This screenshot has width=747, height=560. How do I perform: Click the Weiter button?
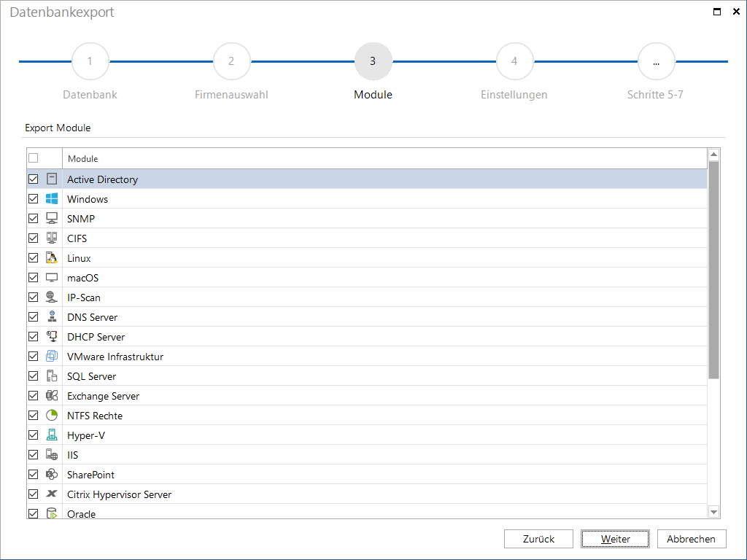click(x=615, y=539)
